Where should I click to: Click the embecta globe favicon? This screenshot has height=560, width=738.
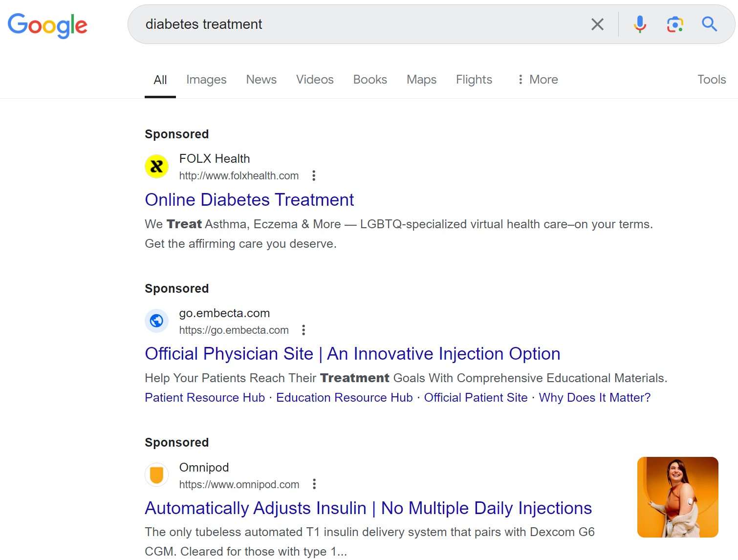[156, 321]
